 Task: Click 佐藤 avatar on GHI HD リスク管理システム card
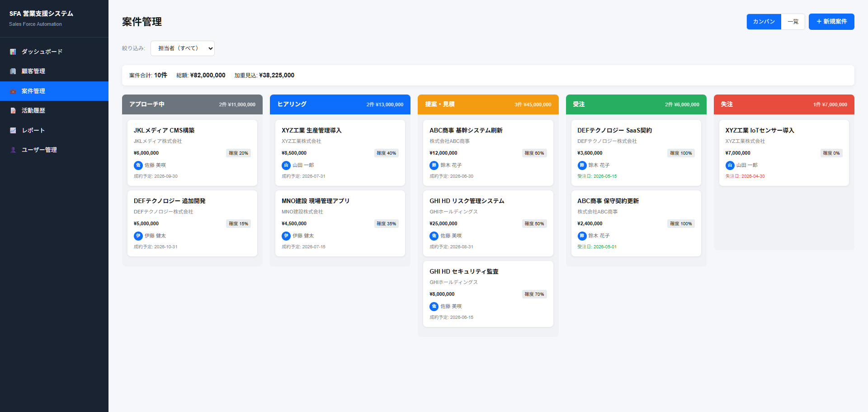pos(434,236)
